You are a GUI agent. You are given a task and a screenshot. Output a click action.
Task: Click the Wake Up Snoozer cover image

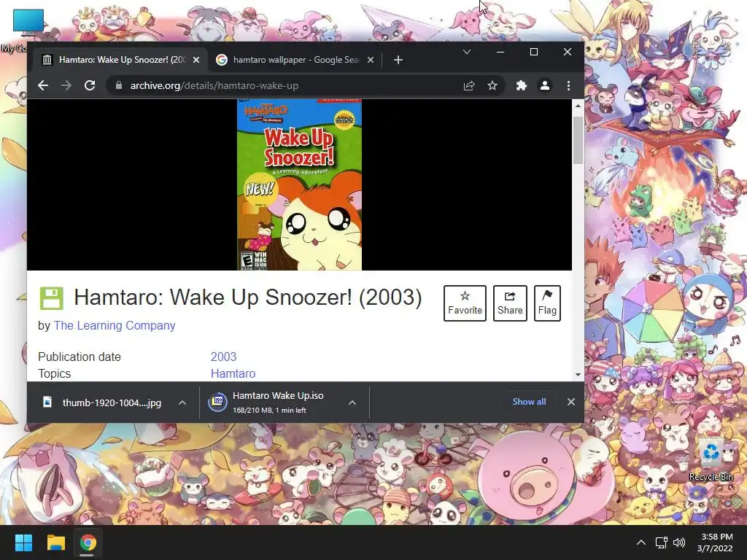pyautogui.click(x=299, y=184)
